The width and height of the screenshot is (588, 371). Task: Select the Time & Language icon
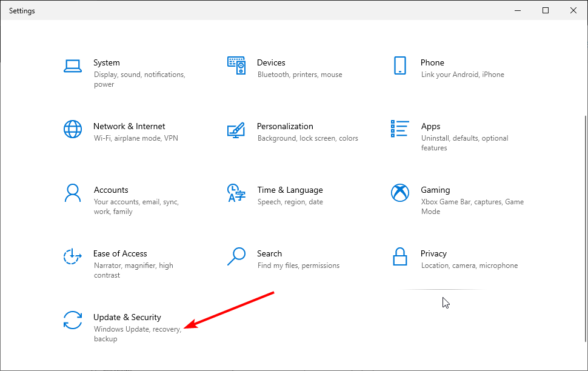236,193
